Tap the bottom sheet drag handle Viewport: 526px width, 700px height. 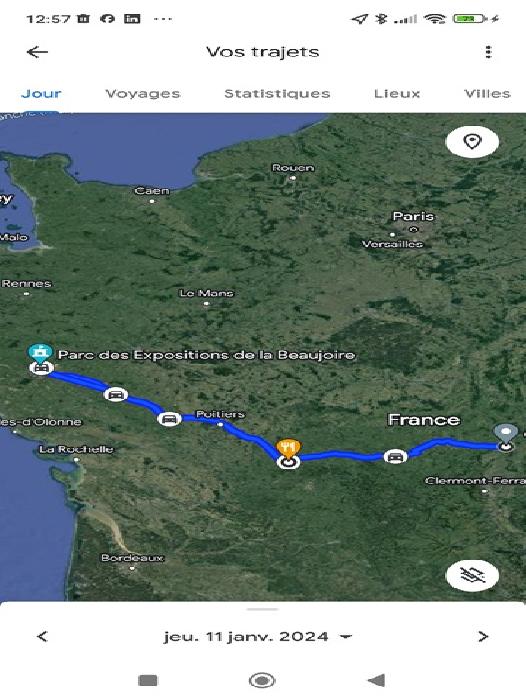pos(263,609)
